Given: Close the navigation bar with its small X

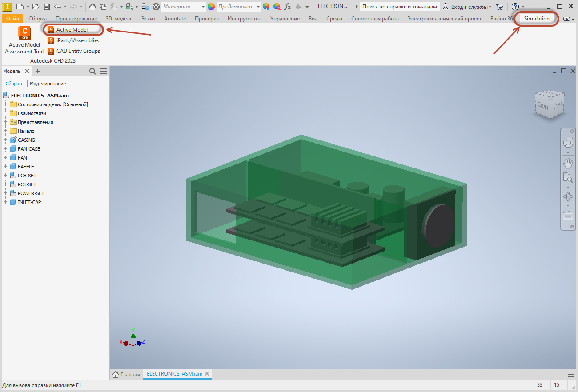Looking at the screenshot, I should (572, 131).
